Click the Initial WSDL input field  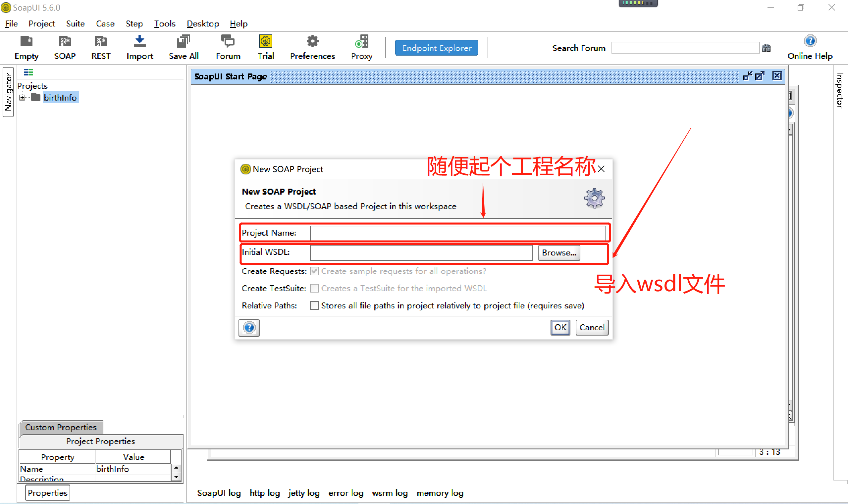[421, 253]
